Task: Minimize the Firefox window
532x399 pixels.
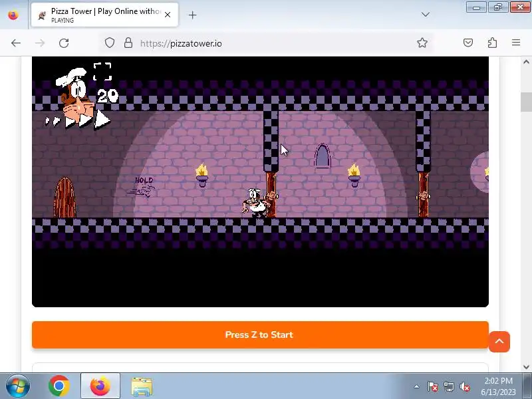Action: tap(476, 7)
